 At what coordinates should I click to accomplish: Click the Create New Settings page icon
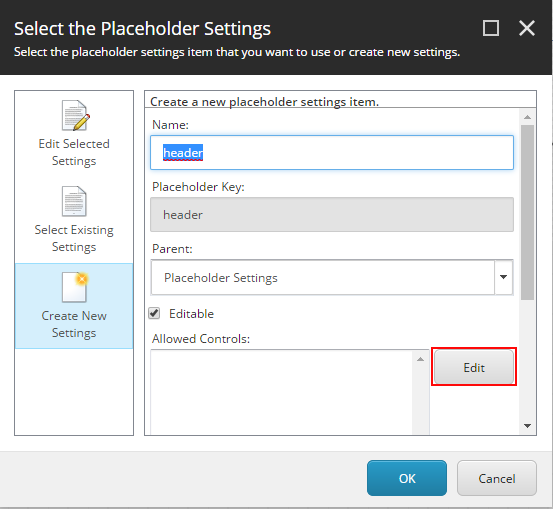pos(75,287)
